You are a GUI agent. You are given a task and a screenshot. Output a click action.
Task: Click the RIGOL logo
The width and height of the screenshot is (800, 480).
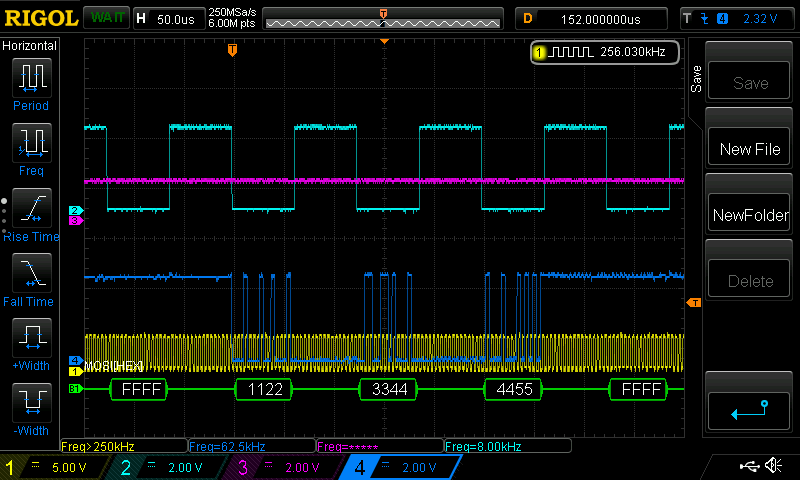tap(41, 19)
